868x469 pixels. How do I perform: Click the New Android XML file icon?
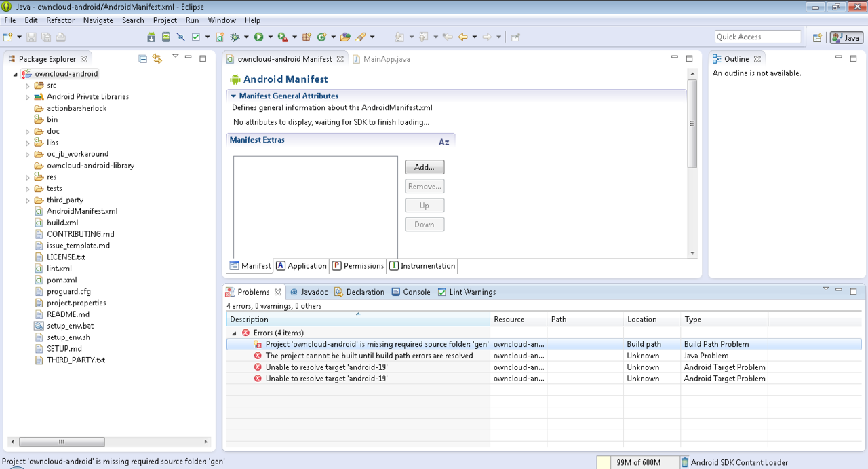pos(220,37)
